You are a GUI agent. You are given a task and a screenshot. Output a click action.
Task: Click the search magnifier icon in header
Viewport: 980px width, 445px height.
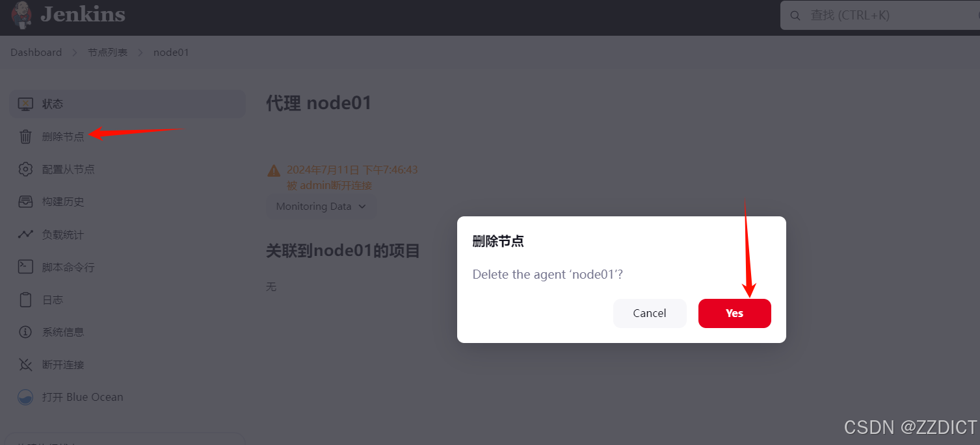(795, 15)
